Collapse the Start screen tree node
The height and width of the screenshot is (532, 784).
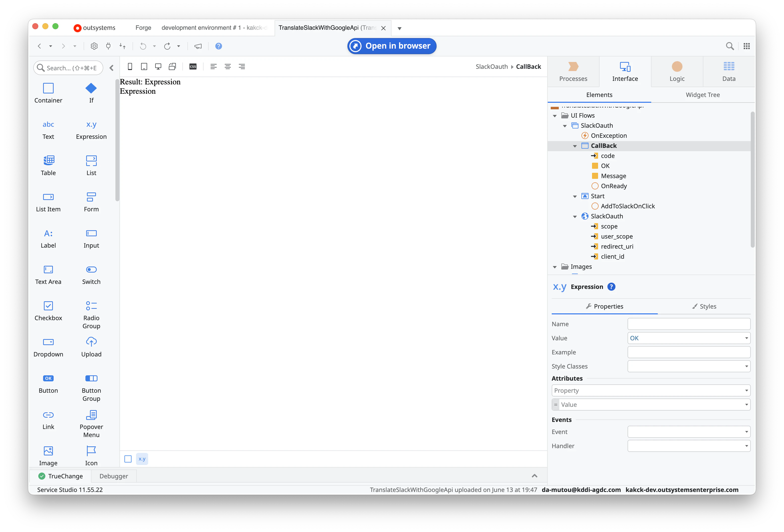pos(575,196)
